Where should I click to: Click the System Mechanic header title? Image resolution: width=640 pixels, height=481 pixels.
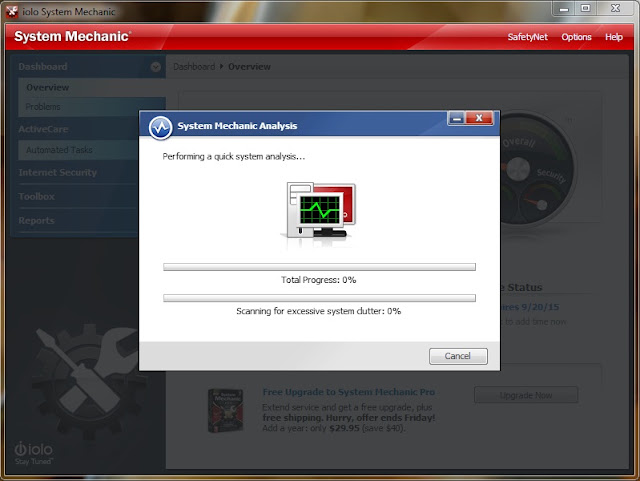tap(73, 36)
